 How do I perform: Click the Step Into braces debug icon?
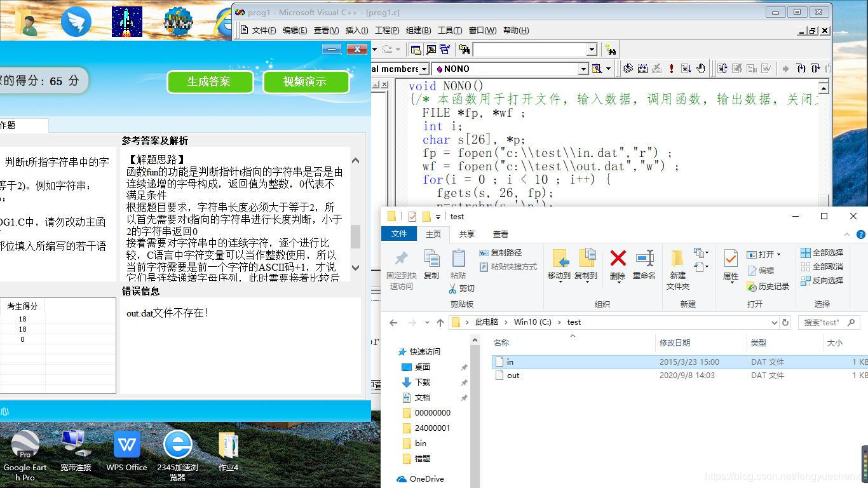pyautogui.click(x=801, y=68)
